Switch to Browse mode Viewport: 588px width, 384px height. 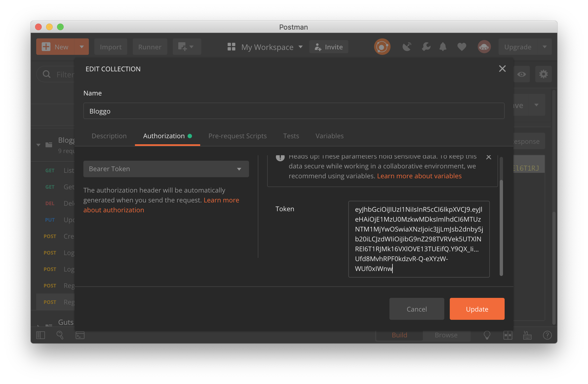point(446,335)
